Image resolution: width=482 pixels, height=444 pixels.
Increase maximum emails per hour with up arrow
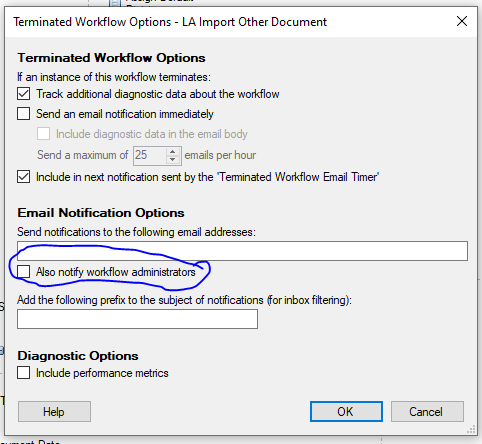click(x=172, y=152)
